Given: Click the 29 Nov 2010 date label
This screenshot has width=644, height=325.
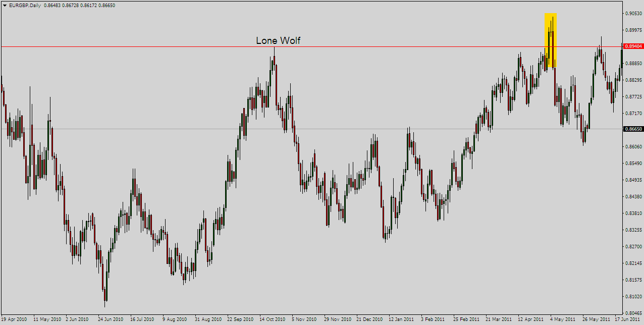Looking at the screenshot, I should (x=337, y=319).
